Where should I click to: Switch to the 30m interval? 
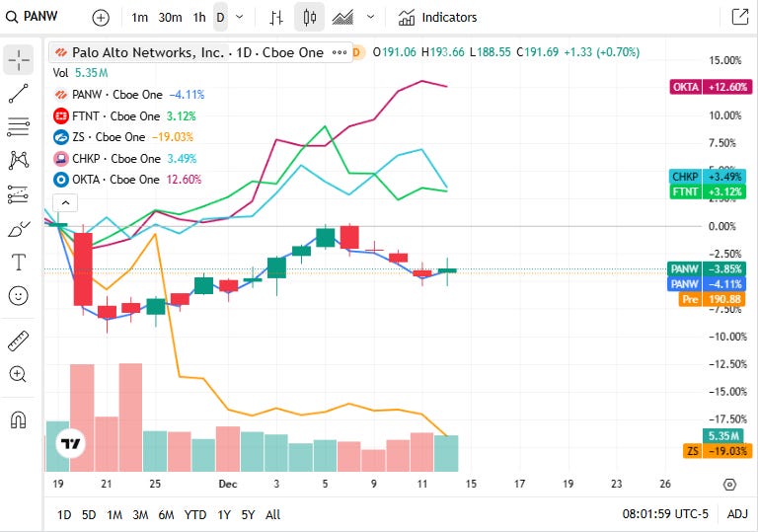click(170, 18)
